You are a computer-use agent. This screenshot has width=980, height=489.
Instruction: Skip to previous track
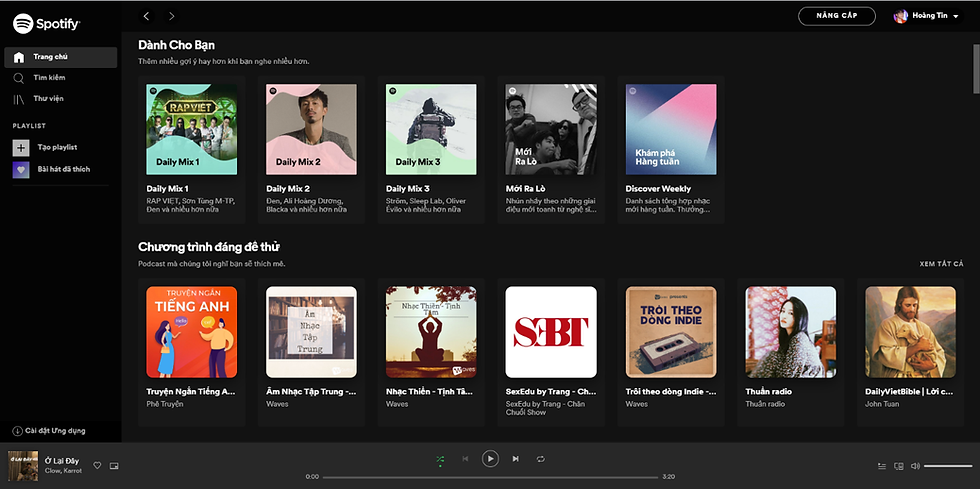click(465, 459)
